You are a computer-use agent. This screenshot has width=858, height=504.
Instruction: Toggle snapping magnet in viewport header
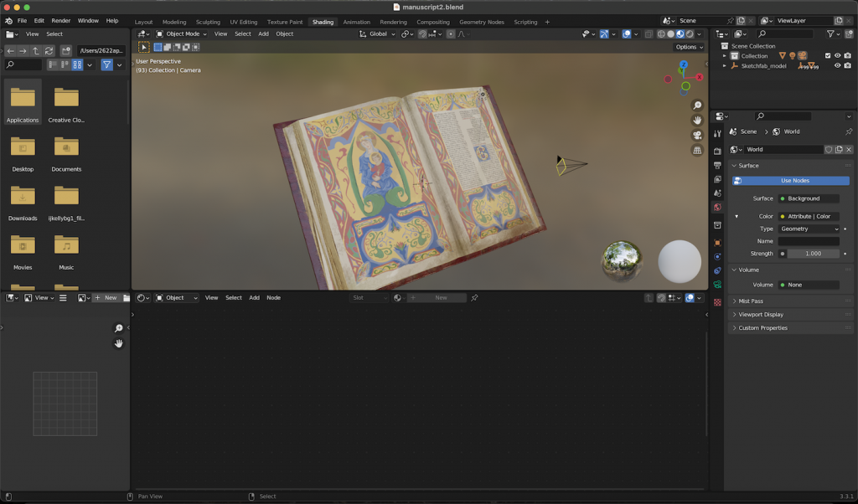pyautogui.click(x=422, y=33)
